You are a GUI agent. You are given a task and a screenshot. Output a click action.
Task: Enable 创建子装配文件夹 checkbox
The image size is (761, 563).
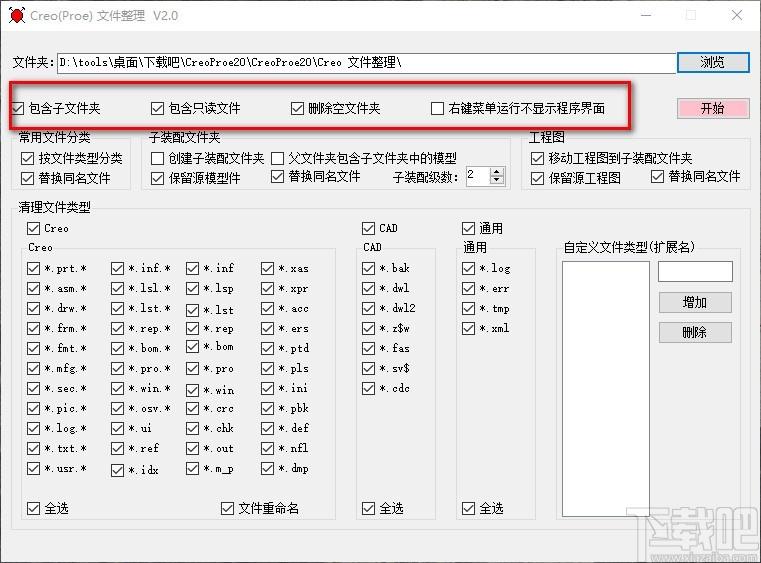pos(157,158)
